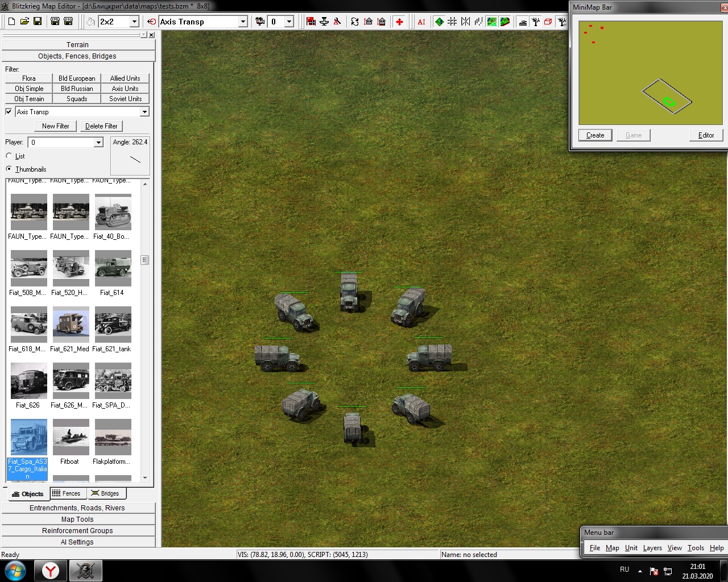Open the View menu
This screenshot has height=582, width=728.
coord(675,548)
